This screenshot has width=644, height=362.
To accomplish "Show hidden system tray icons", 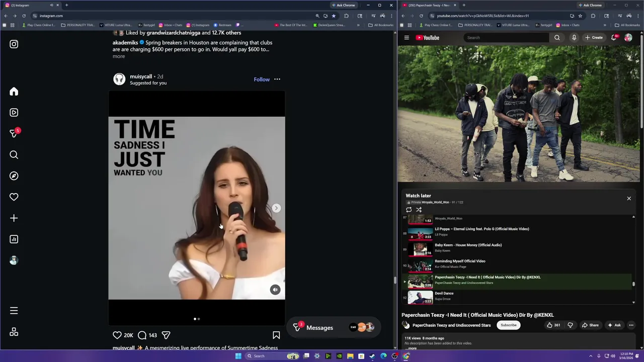I will tap(591, 356).
